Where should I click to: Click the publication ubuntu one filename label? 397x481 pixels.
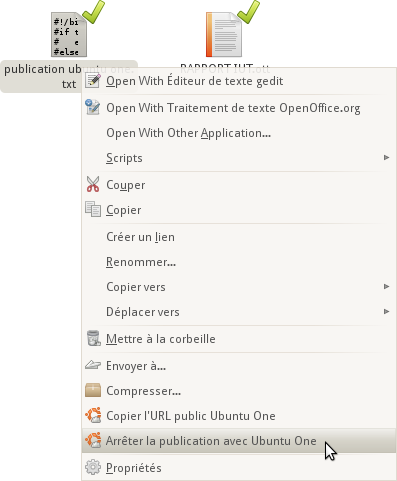click(x=69, y=76)
